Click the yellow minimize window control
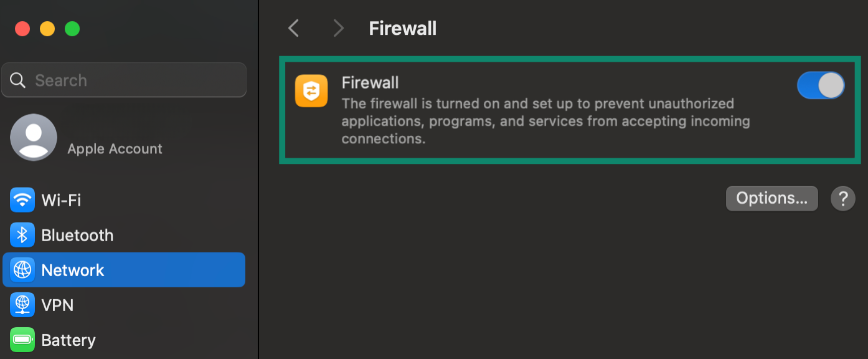The image size is (868, 359). point(47,29)
